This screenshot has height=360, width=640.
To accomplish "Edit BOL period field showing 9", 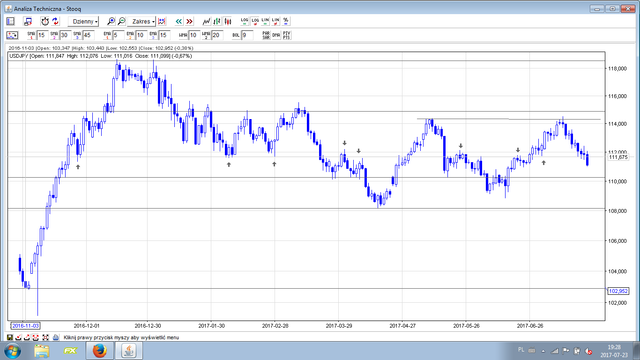I will 247,36.
